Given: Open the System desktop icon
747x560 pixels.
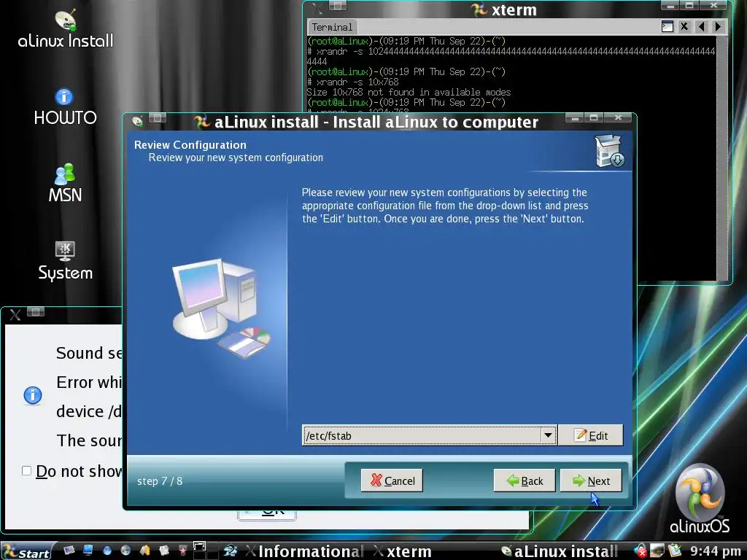Looking at the screenshot, I should [65, 261].
